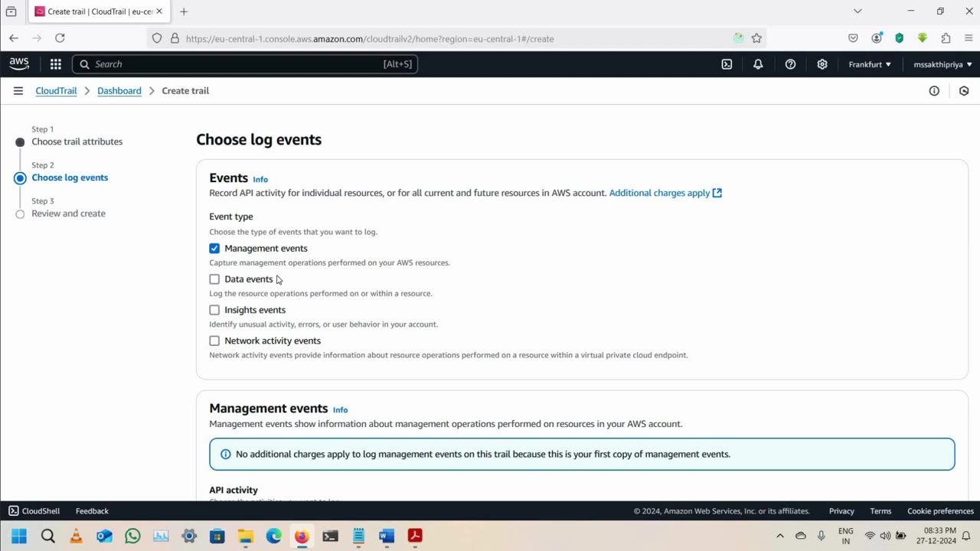Open Cookie preferences footer link

click(940, 510)
